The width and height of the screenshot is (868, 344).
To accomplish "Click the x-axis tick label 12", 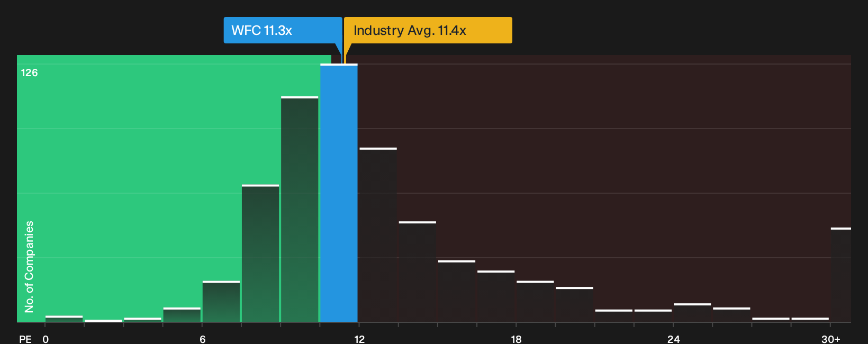I will click(359, 339).
